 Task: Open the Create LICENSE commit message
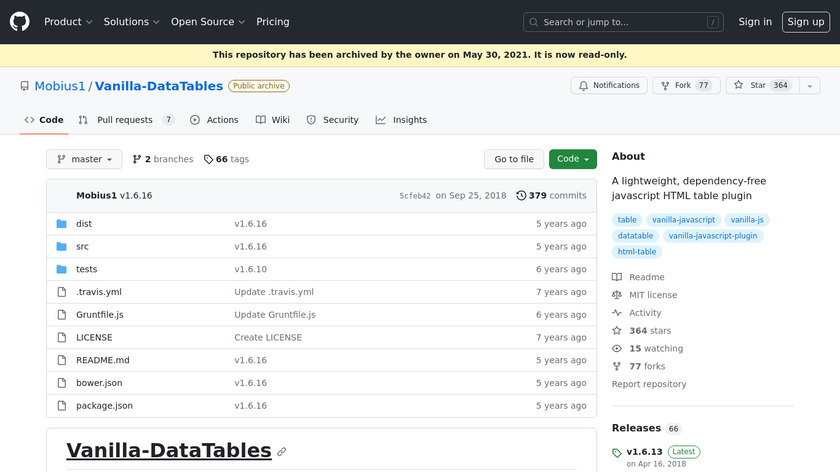coord(268,338)
